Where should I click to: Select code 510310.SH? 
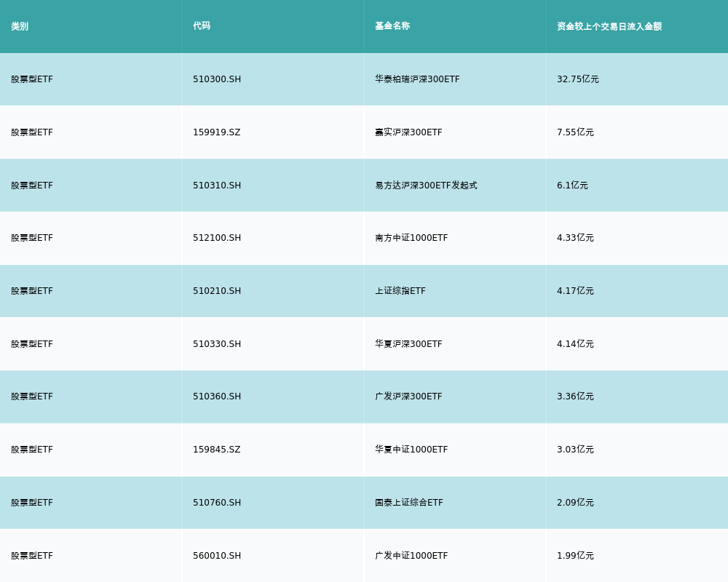tap(217, 186)
